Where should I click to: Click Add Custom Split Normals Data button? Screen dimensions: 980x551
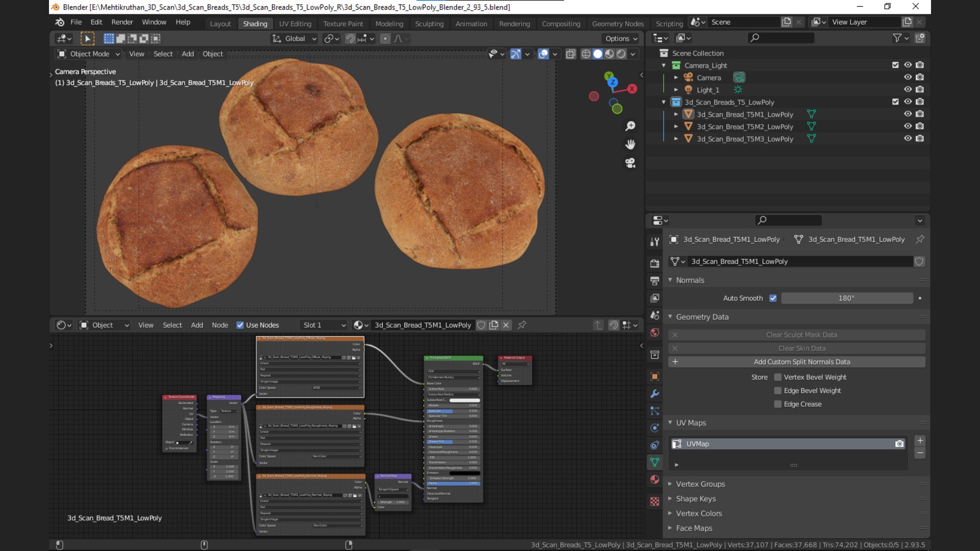(x=797, y=362)
